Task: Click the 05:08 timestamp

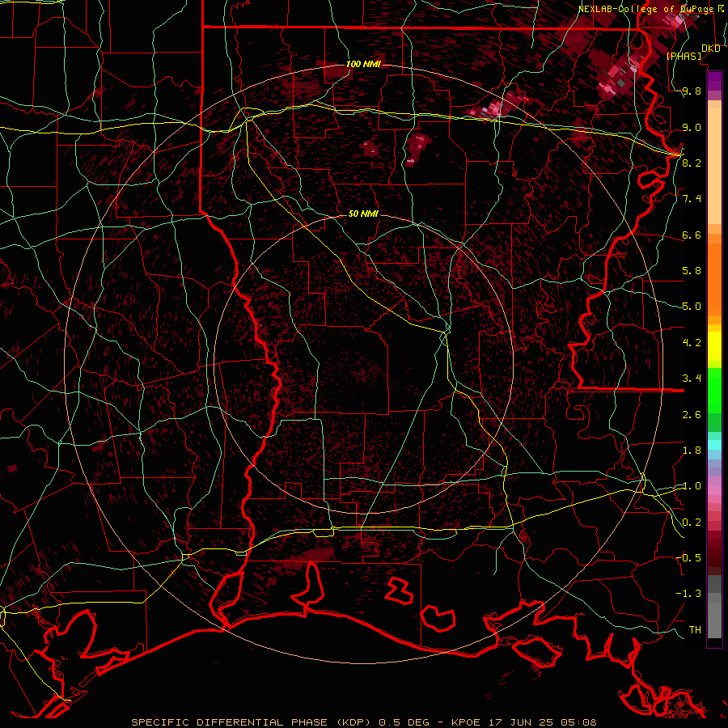Action: (578, 722)
